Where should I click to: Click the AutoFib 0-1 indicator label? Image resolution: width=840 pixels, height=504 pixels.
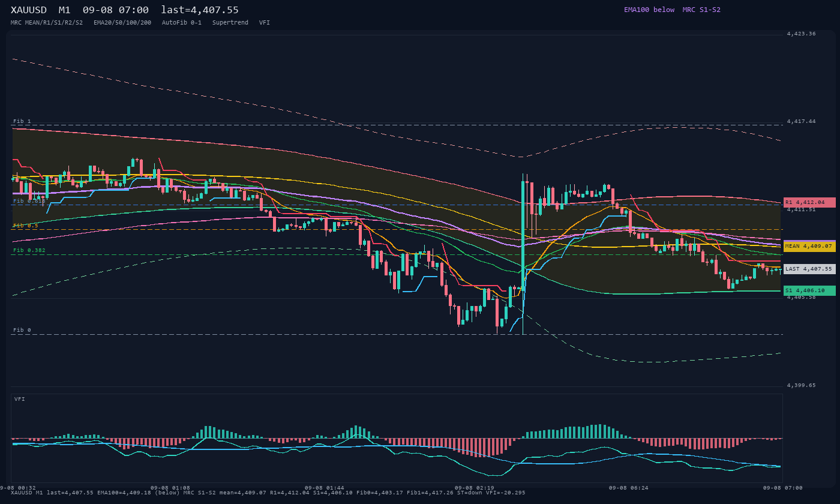pyautogui.click(x=182, y=23)
